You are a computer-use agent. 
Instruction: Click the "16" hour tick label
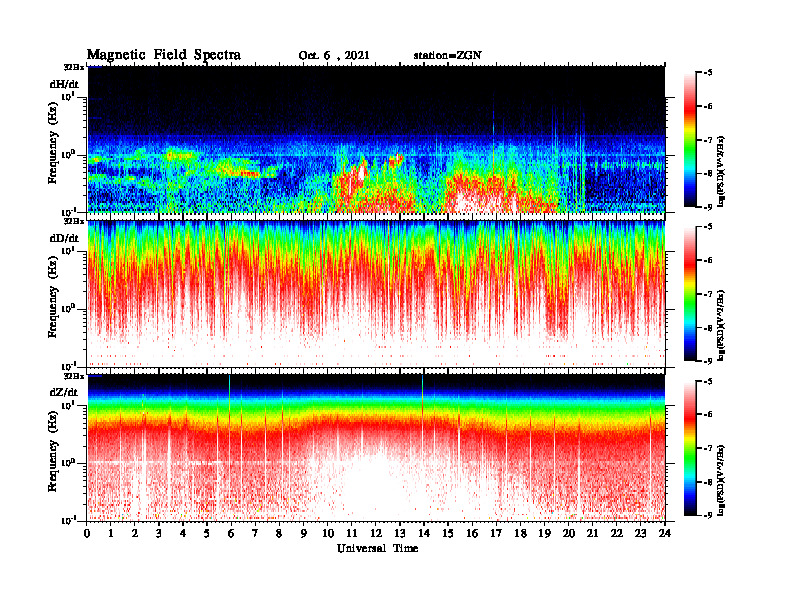(x=472, y=533)
